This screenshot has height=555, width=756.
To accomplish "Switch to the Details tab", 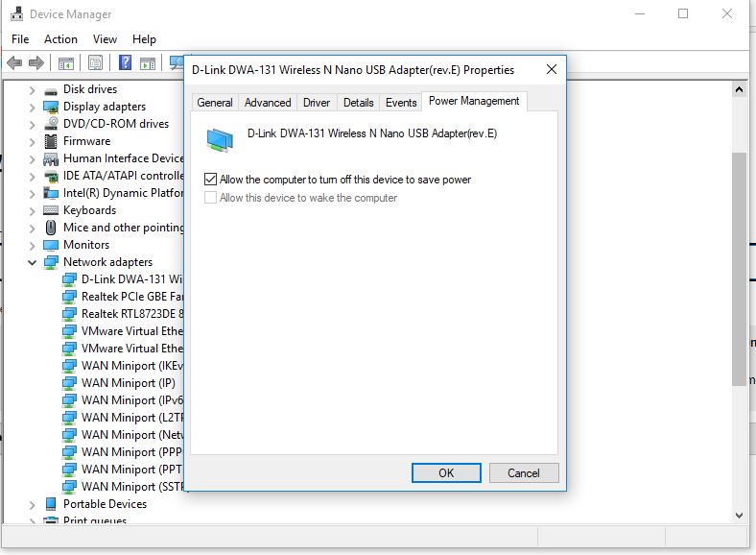I will click(x=358, y=103).
